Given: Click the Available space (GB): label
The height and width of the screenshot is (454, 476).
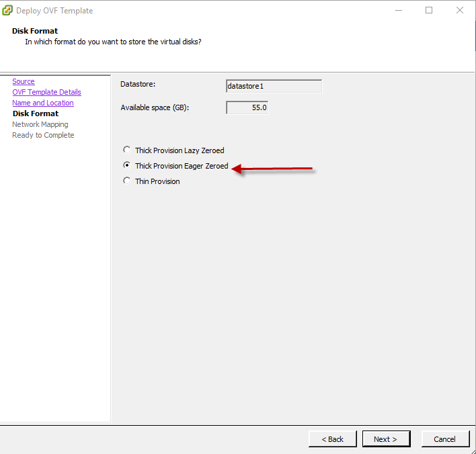Looking at the screenshot, I should coord(155,107).
